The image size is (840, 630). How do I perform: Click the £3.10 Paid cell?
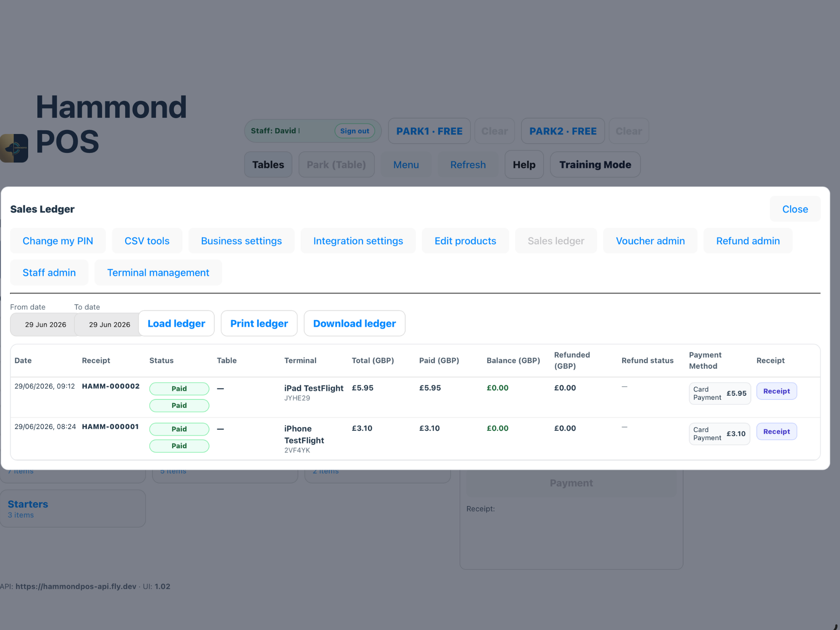click(x=430, y=428)
